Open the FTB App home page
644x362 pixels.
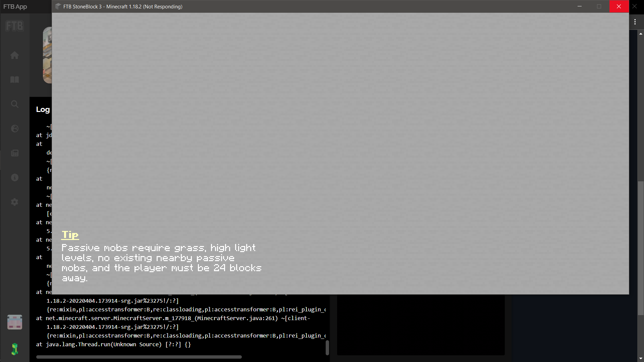[14, 55]
